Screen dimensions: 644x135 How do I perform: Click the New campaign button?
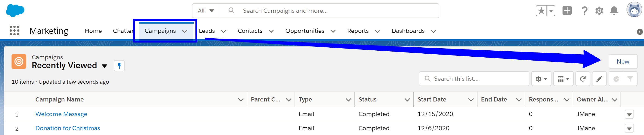[623, 61]
